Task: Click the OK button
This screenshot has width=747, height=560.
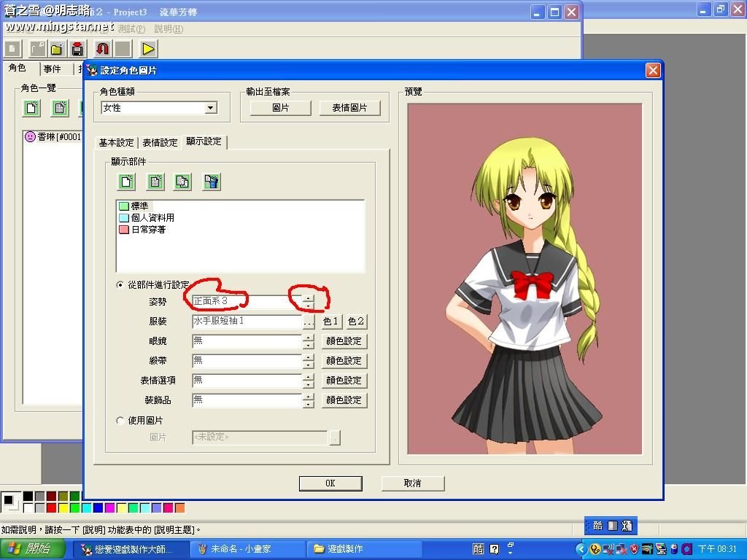Action: point(330,483)
